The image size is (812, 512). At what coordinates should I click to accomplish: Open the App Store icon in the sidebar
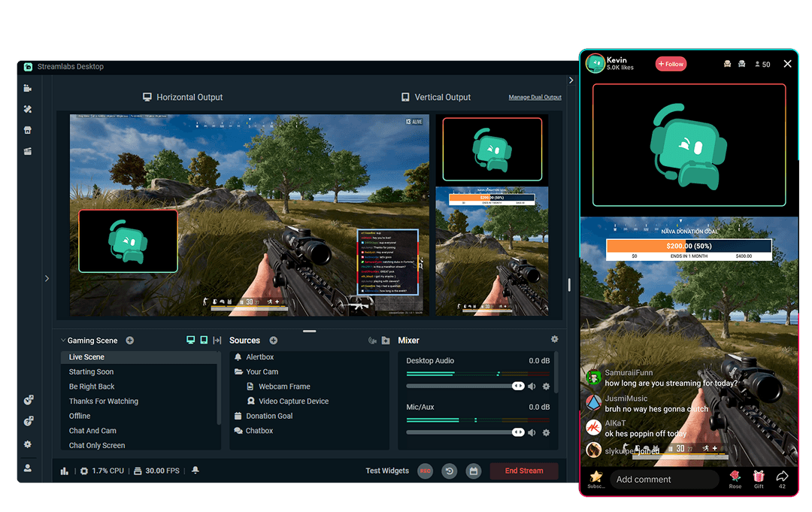point(28,130)
